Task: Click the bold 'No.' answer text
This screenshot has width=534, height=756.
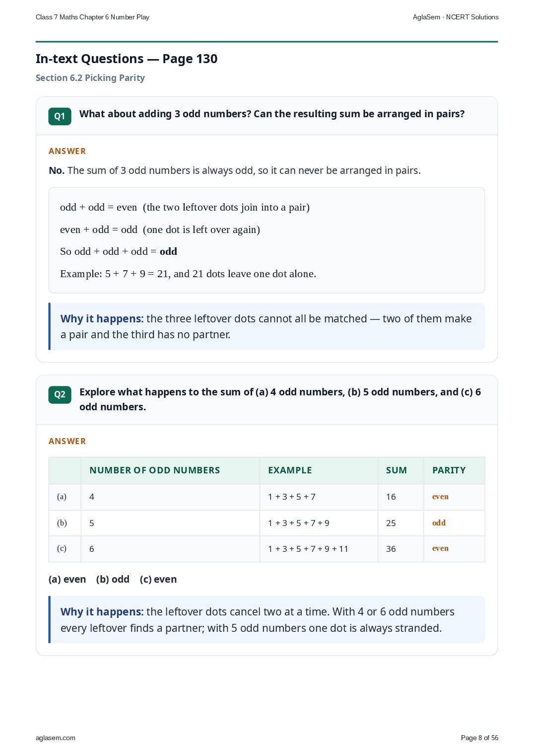Action: [x=57, y=170]
